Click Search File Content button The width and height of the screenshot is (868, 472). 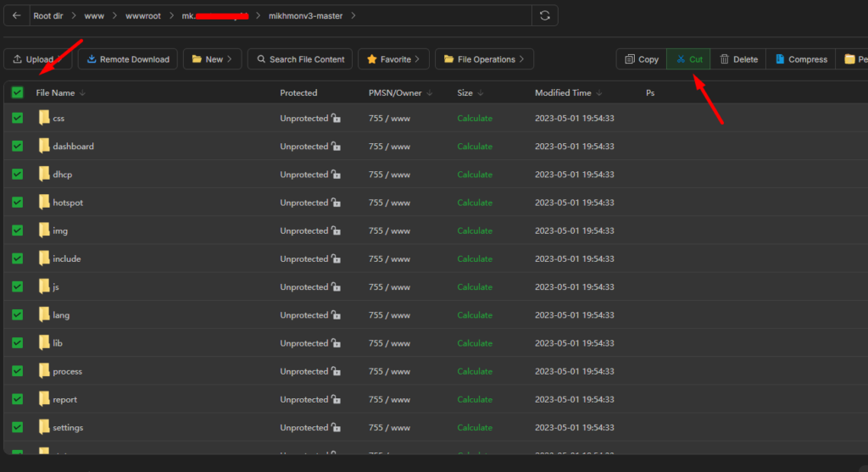300,59
